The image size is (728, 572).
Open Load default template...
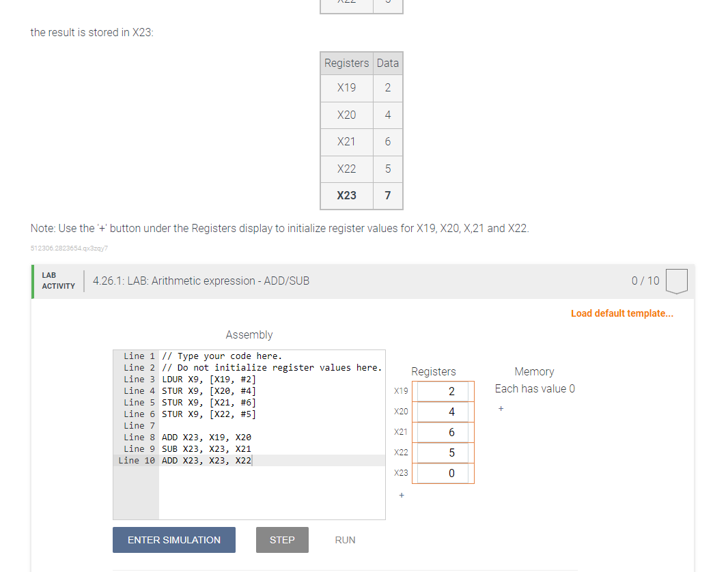tap(621, 313)
